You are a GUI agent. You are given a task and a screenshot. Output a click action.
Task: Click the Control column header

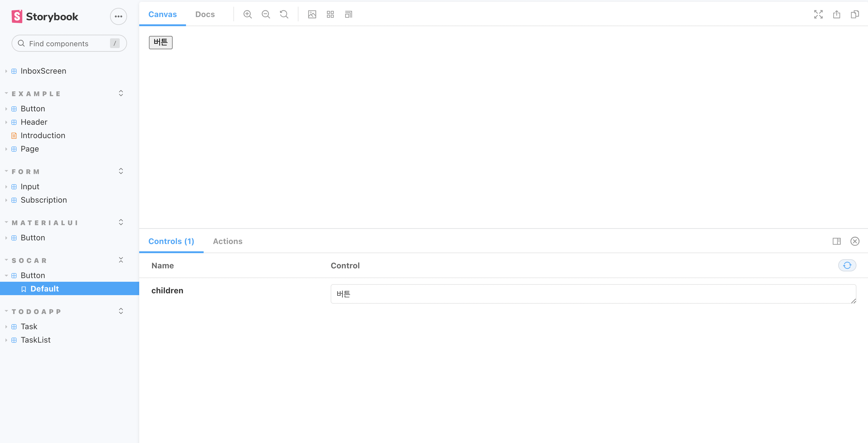coord(345,266)
